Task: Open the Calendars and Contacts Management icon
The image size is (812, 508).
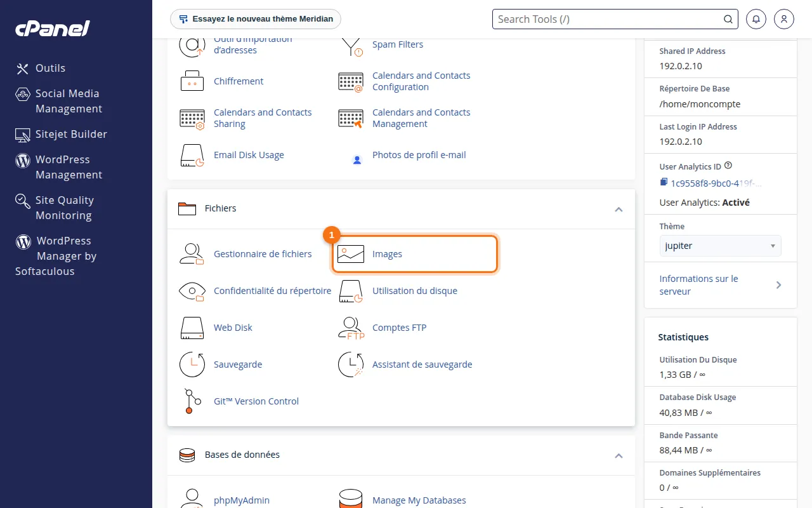Action: 351,118
